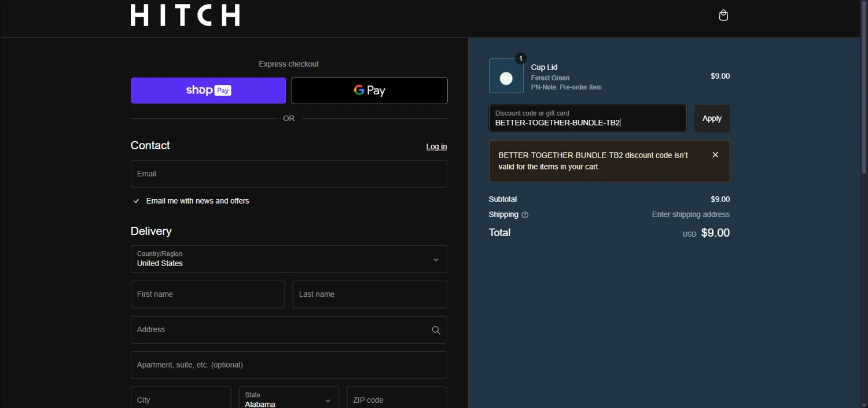Click the Cup Lid product name
This screenshot has width=868, height=408.
coord(544,67)
